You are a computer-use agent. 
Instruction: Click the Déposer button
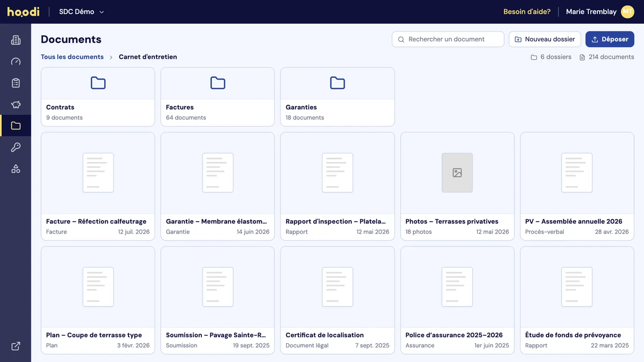coord(609,39)
